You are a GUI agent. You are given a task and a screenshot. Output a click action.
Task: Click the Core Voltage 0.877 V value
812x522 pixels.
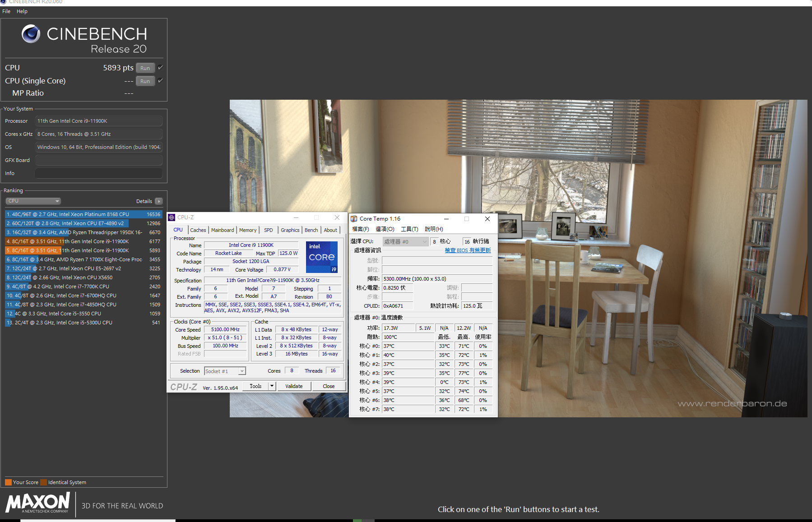click(x=282, y=270)
